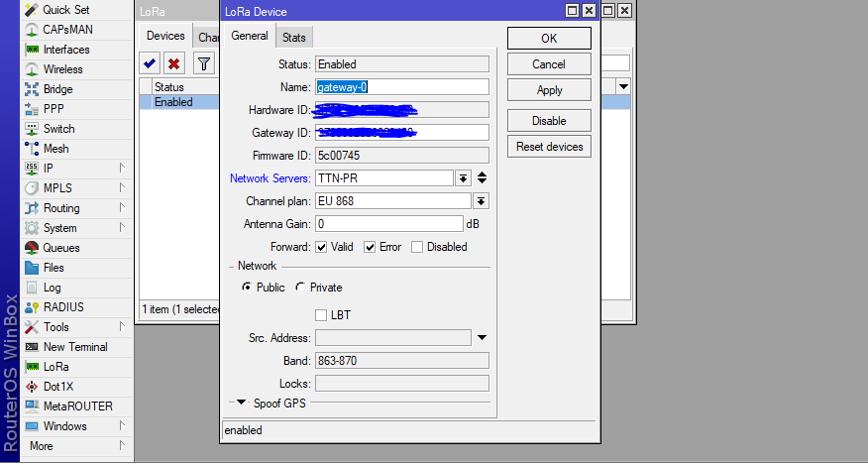This screenshot has width=868, height=465.
Task: Expand the Spoof GPS section
Action: [242, 403]
